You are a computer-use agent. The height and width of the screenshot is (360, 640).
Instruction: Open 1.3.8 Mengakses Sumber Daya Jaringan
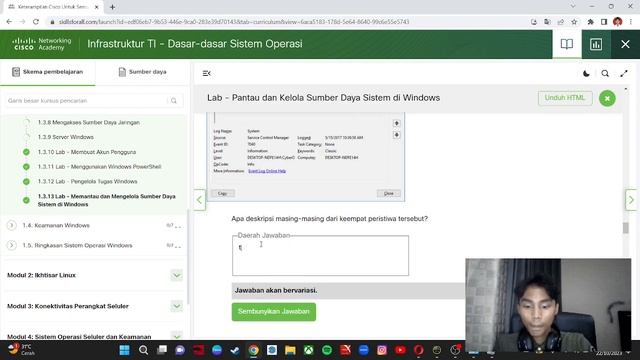click(x=89, y=122)
